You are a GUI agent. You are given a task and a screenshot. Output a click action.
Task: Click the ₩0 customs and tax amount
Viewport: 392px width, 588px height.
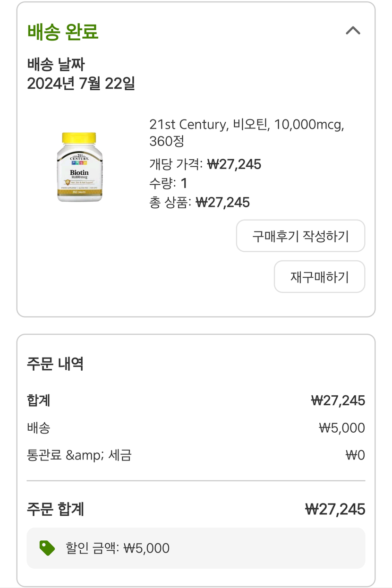355,455
